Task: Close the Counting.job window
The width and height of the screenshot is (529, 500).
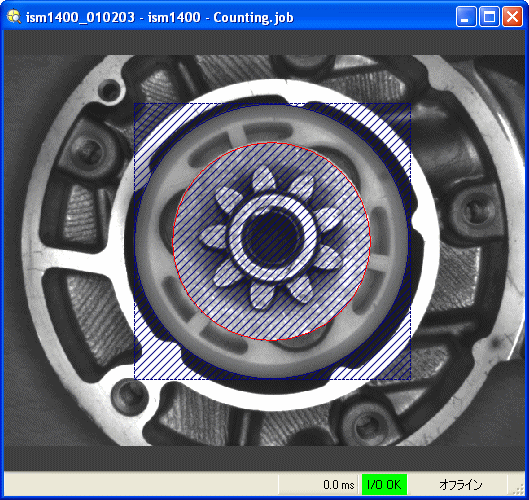Action: click(512, 17)
